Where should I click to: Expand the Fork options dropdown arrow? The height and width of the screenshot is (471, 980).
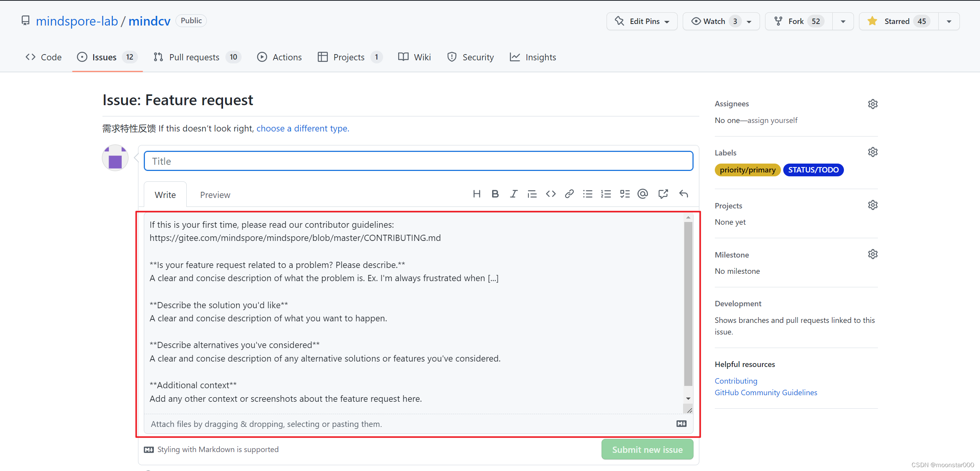click(x=843, y=21)
